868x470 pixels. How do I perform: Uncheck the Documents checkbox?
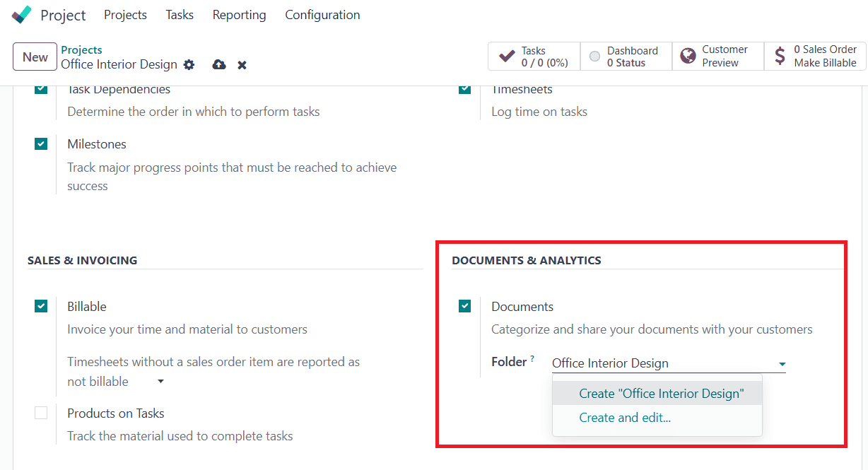pos(464,306)
